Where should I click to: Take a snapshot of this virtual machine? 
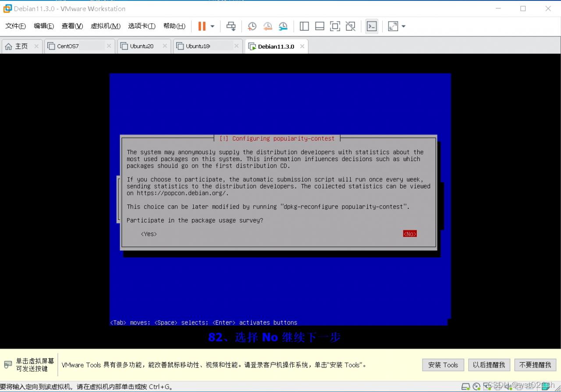pyautogui.click(x=252, y=26)
